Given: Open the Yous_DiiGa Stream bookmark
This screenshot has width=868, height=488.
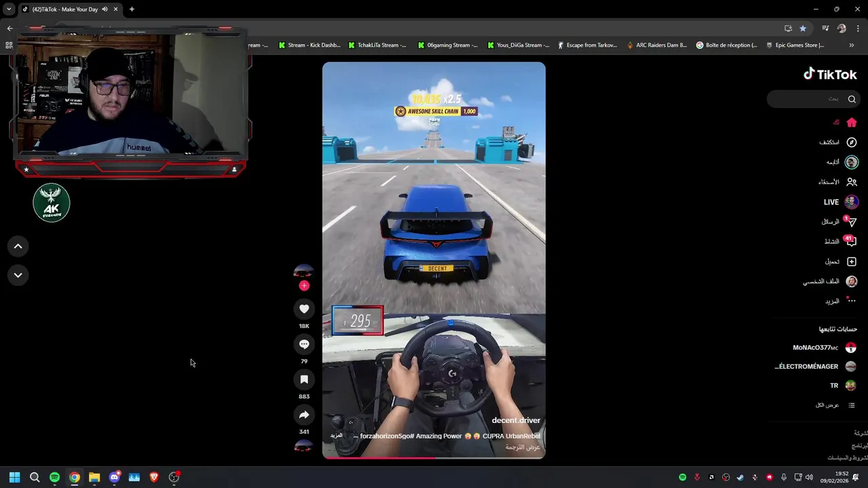Looking at the screenshot, I should pyautogui.click(x=519, y=45).
